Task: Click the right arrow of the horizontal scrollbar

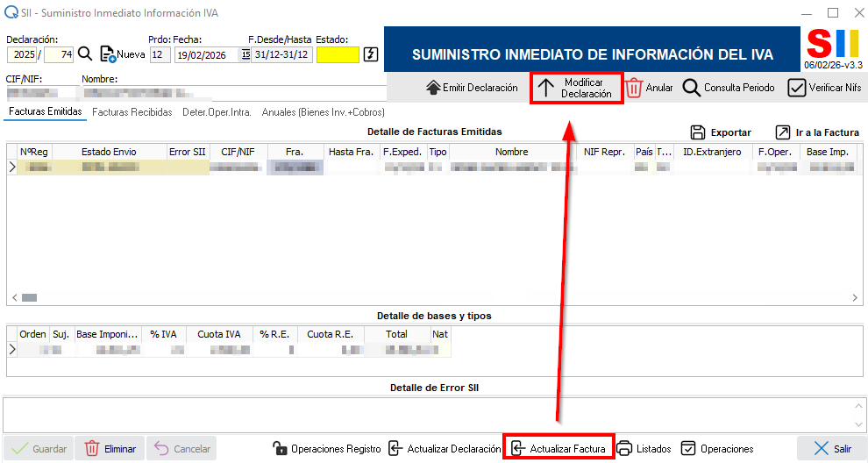Action: pos(855,298)
